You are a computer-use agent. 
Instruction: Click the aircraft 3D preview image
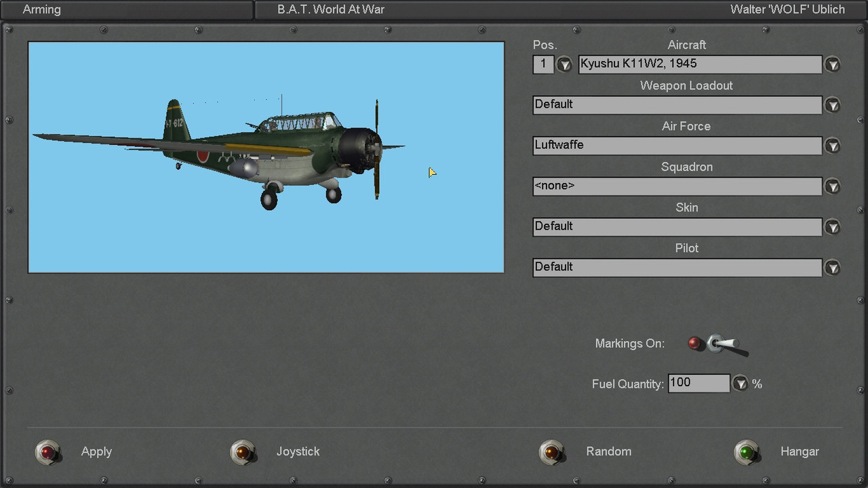[x=266, y=157]
